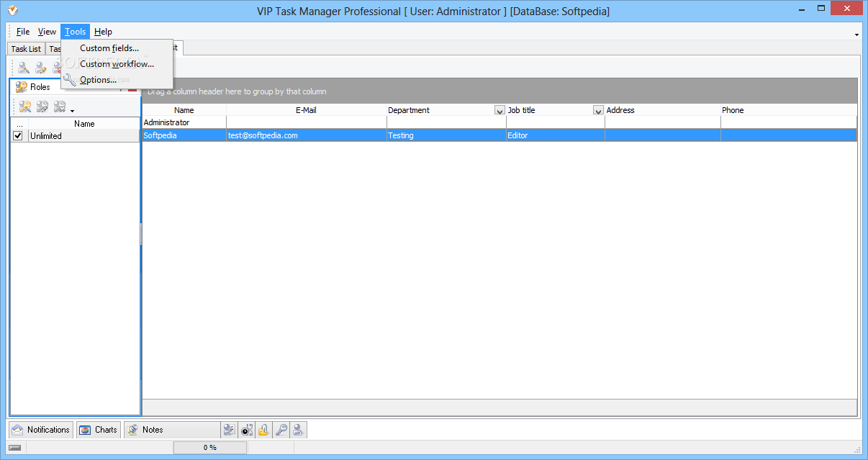This screenshot has width=868, height=460.
Task: Open the clock and hourglass bottom panel icon
Action: point(247,430)
